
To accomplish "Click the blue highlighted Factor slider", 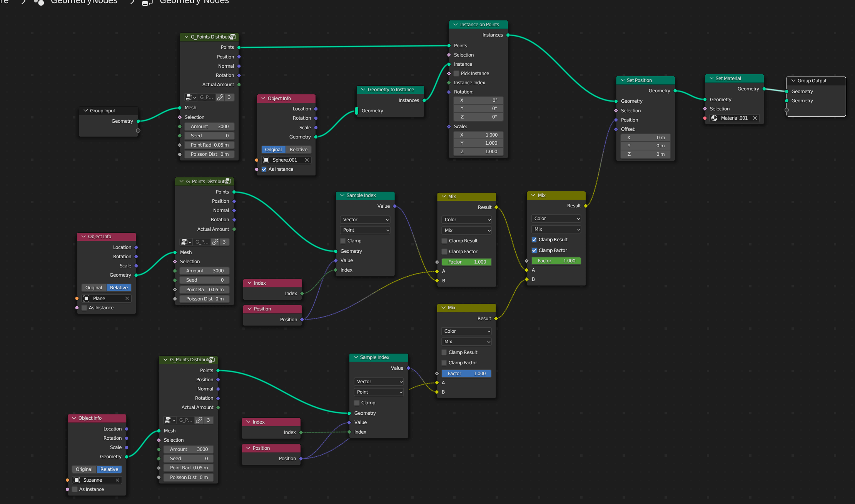I will pyautogui.click(x=466, y=374).
